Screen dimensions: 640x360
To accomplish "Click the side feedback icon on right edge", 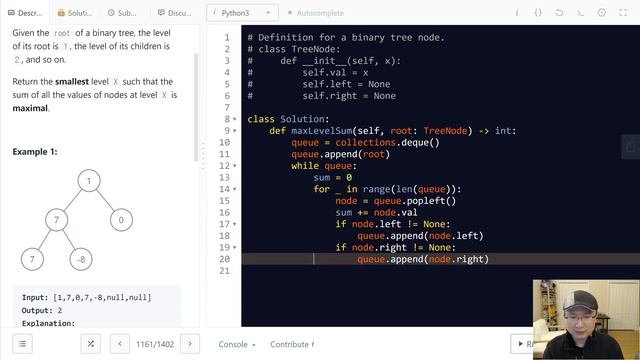I will pos(631,147).
